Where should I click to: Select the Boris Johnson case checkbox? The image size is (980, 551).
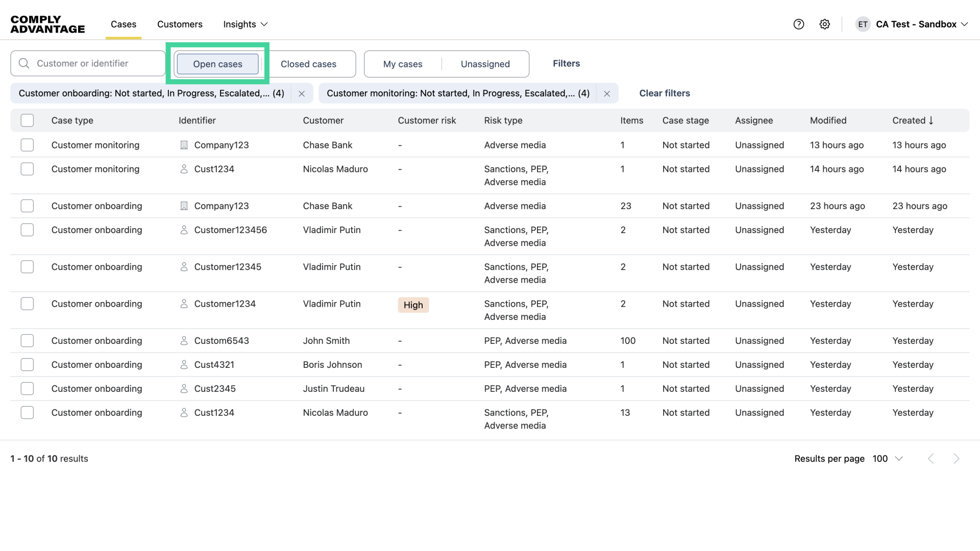click(27, 364)
